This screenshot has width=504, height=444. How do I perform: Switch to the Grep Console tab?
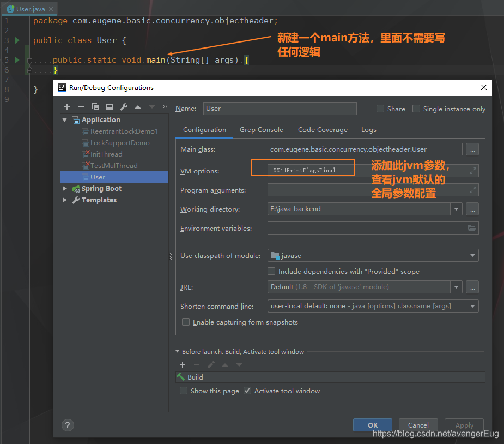(x=262, y=130)
